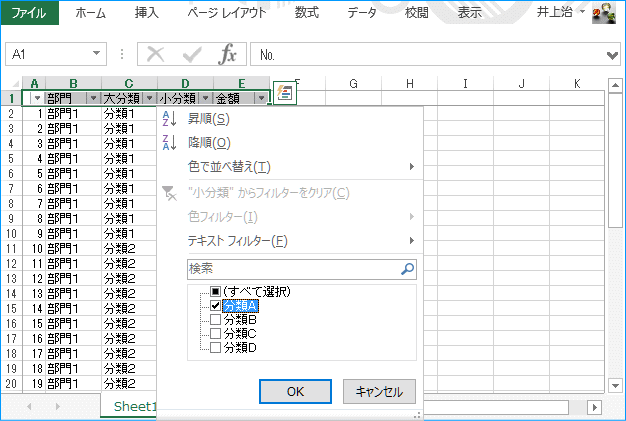Click the user account avatar picture
Screen dimensions: 626x421
click(604, 14)
